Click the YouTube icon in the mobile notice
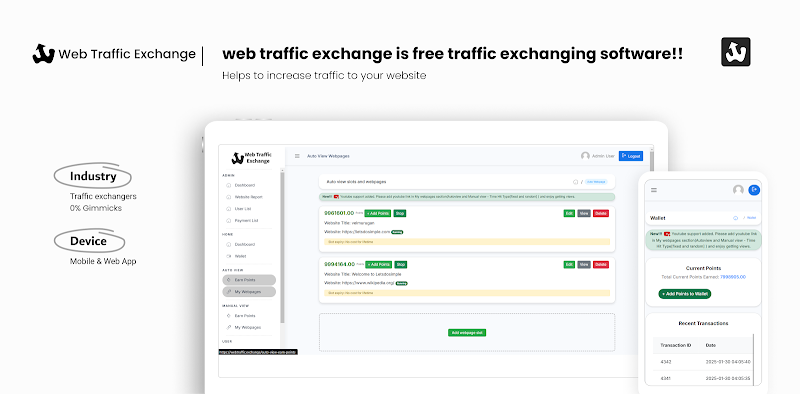The height and width of the screenshot is (394, 800). tap(667, 233)
